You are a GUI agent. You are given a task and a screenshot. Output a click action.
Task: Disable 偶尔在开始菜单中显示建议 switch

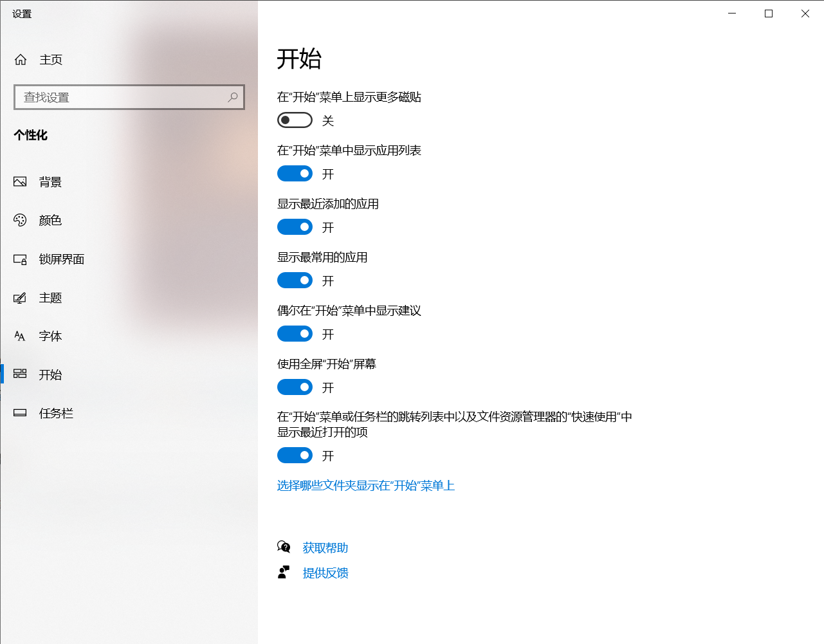[295, 334]
